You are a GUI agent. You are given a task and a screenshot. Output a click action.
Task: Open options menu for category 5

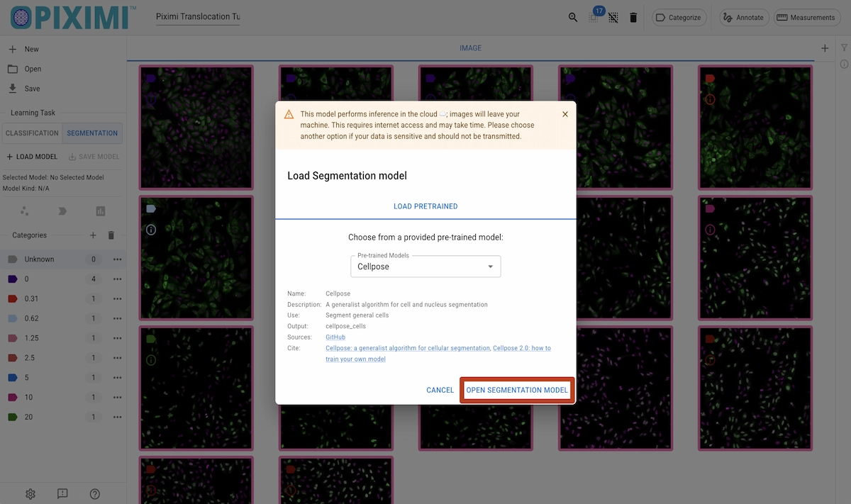[118, 378]
